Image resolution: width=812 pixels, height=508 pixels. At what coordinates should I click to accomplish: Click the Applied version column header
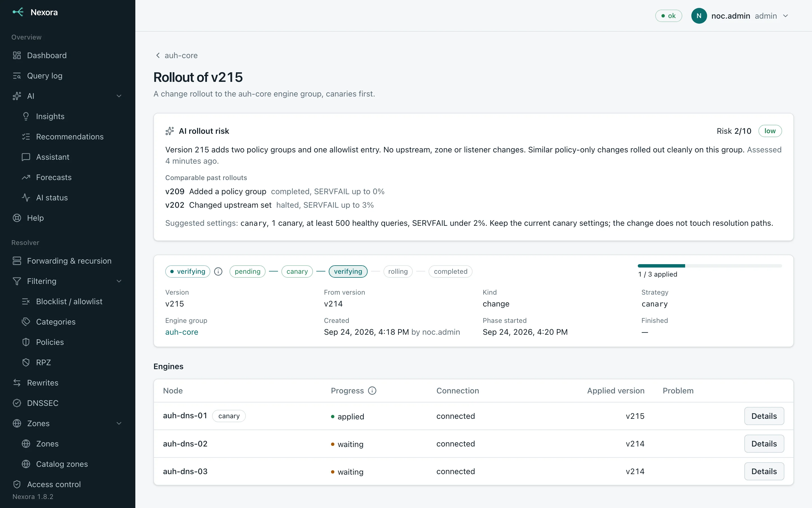pyautogui.click(x=616, y=390)
